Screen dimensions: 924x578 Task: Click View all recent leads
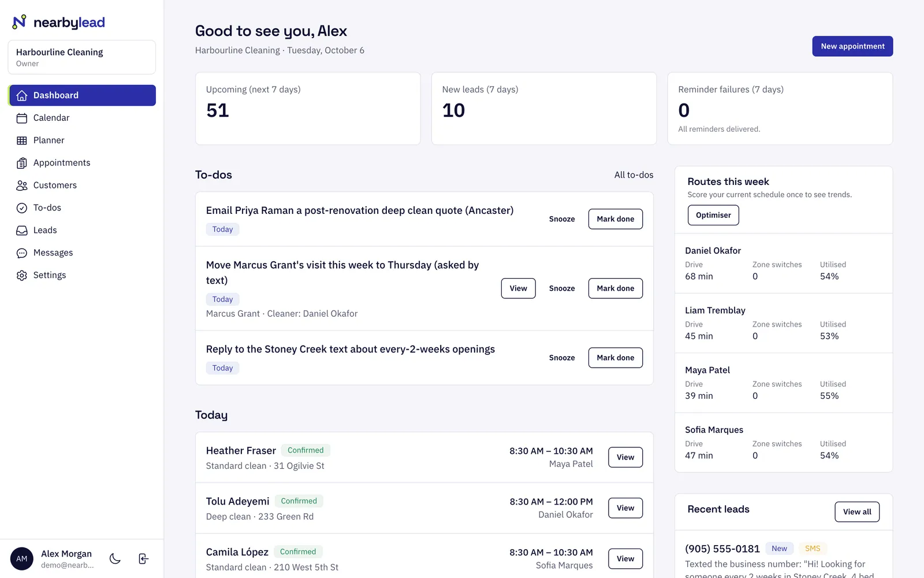click(x=857, y=512)
